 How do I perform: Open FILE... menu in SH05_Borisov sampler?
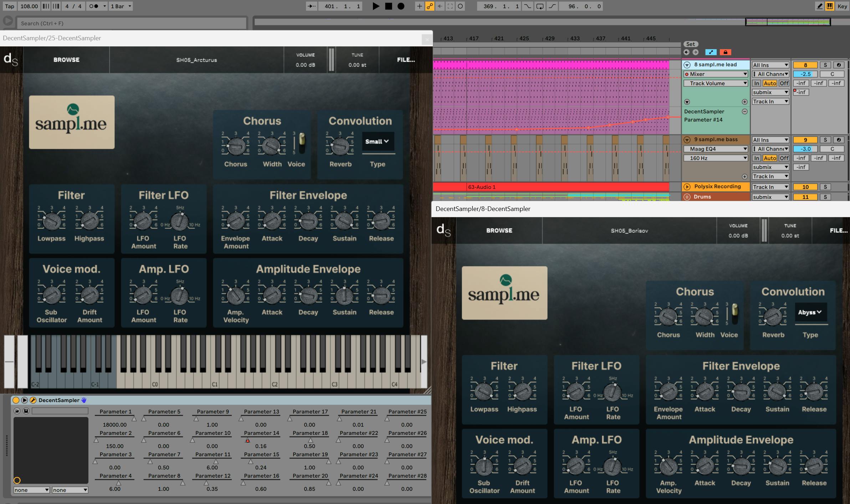(838, 230)
